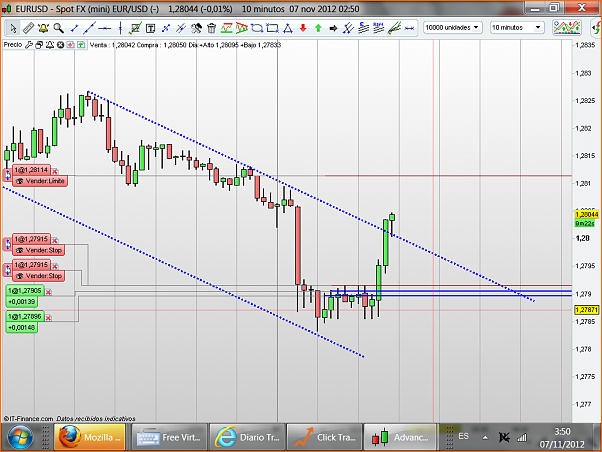This screenshot has height=452, width=602.
Task: Open the 10000 unidades dropdown
Action: coord(452,28)
